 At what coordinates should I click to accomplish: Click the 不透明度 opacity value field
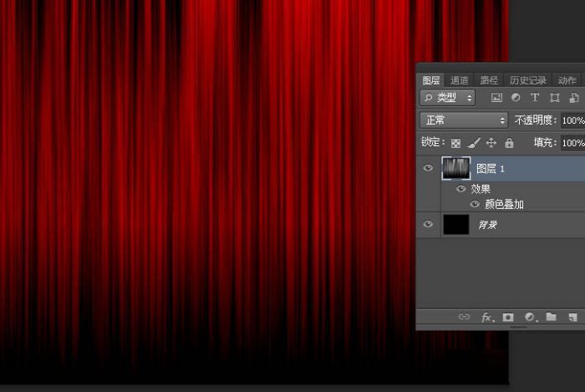572,120
